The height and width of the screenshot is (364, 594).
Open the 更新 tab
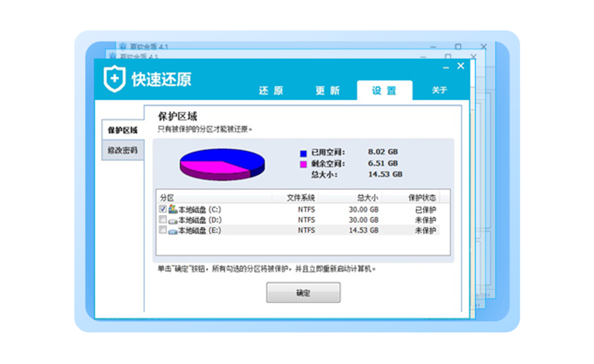tap(327, 91)
